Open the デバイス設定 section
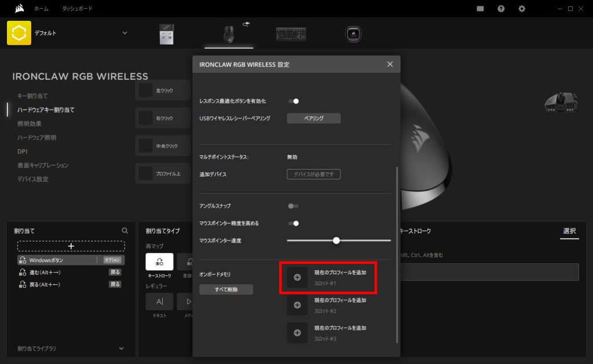Viewport: 593px width, 364px height. [32, 179]
